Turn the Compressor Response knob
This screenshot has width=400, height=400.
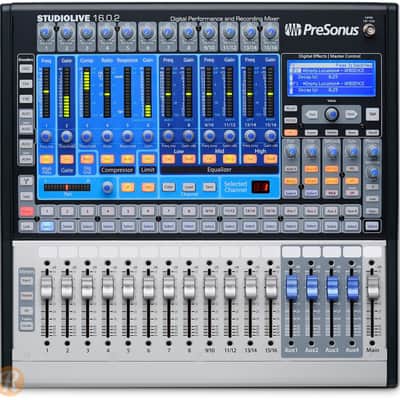point(127,136)
